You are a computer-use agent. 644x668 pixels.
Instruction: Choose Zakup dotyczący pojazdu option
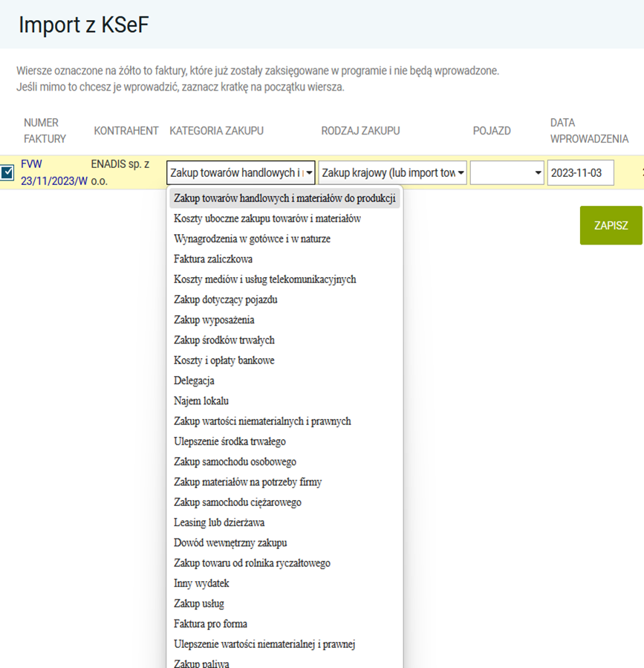pos(225,299)
